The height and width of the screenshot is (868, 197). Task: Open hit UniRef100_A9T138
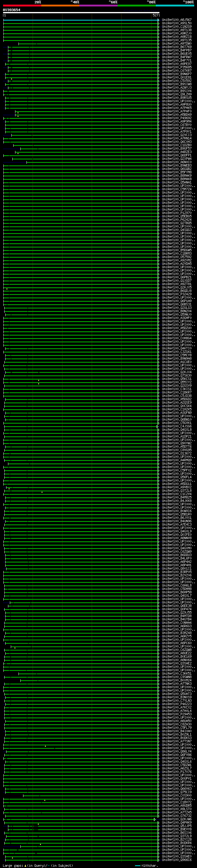pyautogui.click(x=177, y=30)
